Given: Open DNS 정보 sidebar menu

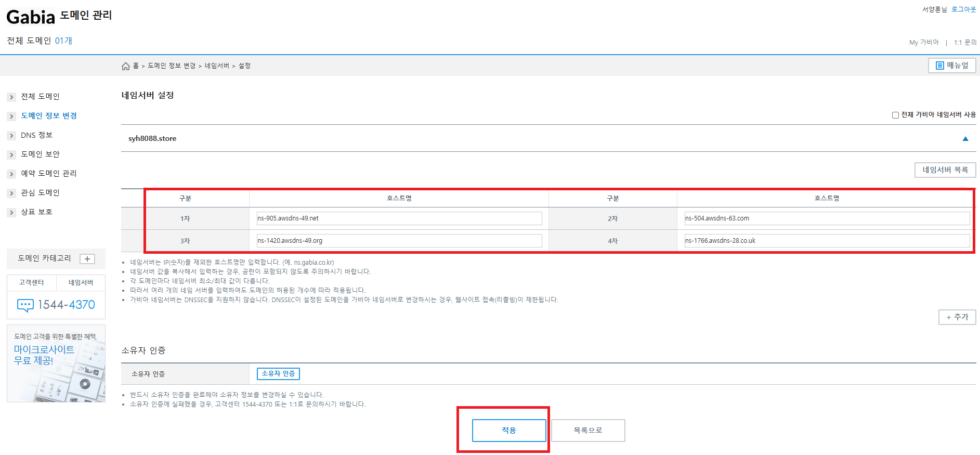Looking at the screenshot, I should pos(36,135).
